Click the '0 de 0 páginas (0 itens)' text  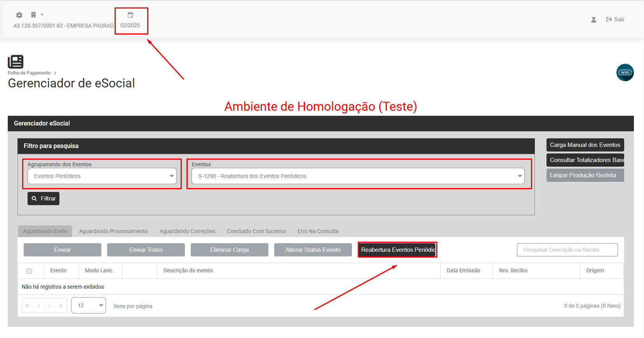point(592,306)
